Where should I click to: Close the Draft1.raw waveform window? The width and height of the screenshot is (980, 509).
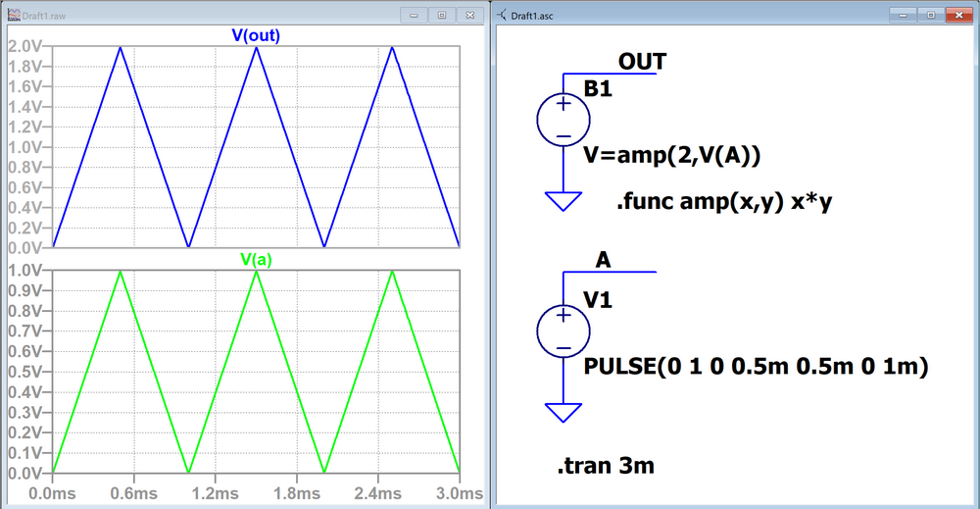pyautogui.click(x=468, y=15)
